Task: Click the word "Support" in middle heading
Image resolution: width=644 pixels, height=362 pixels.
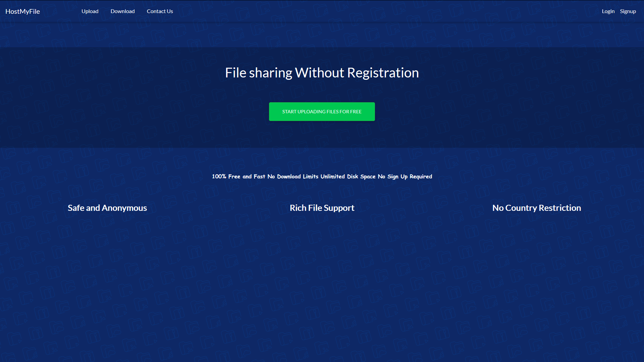Action: click(x=339, y=208)
